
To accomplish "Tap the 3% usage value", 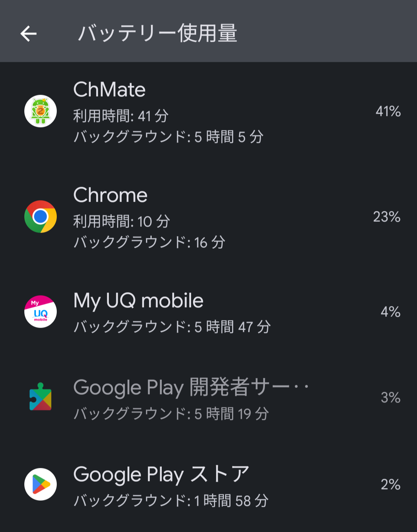I will (390, 398).
